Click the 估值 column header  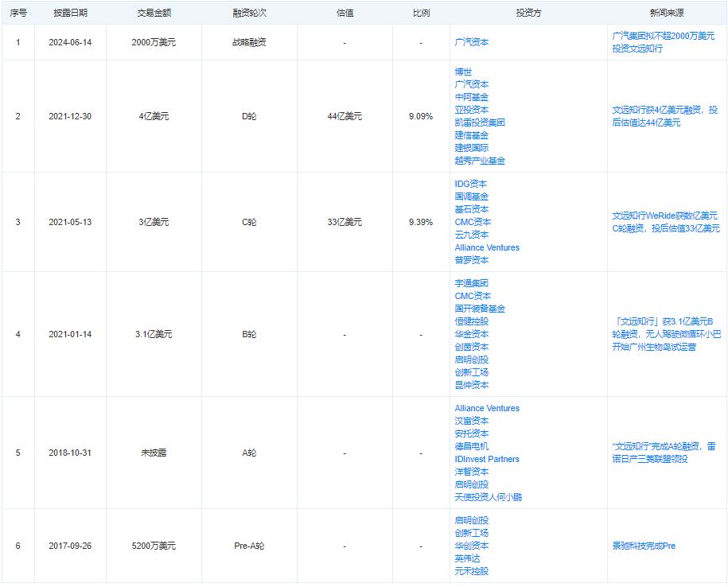345,13
